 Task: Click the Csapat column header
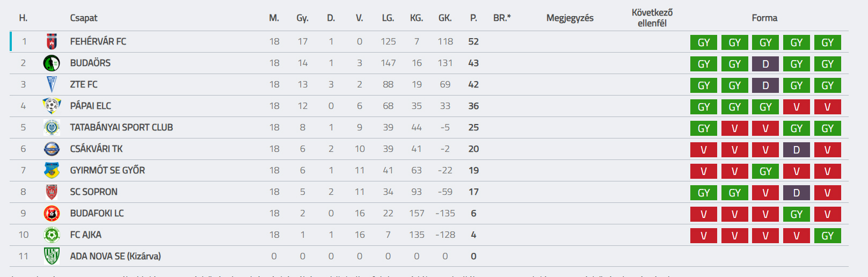coord(84,18)
